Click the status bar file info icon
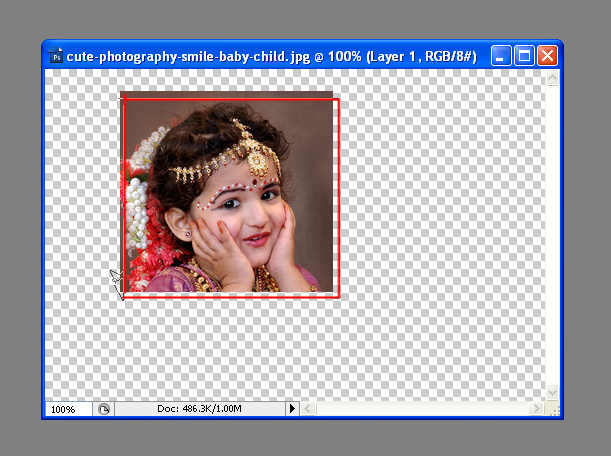This screenshot has height=456, width=611. pos(103,409)
